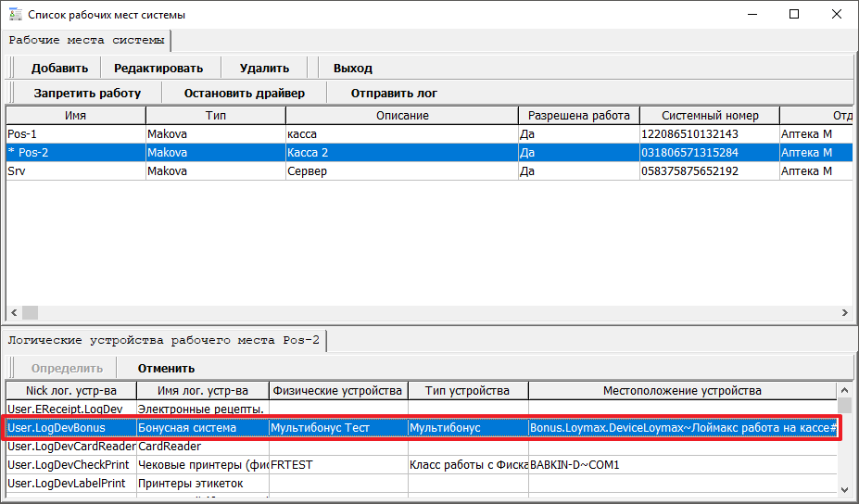The image size is (859, 504).
Task: Click Удалить to delete workstation
Action: pyautogui.click(x=264, y=68)
